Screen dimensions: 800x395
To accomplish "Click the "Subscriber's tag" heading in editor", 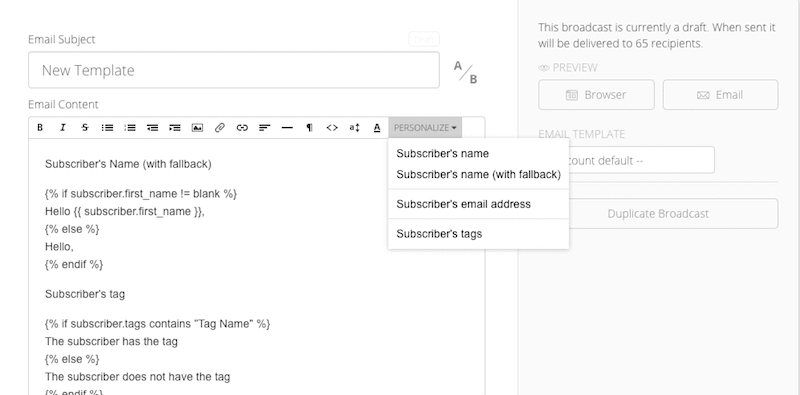I will [85, 294].
